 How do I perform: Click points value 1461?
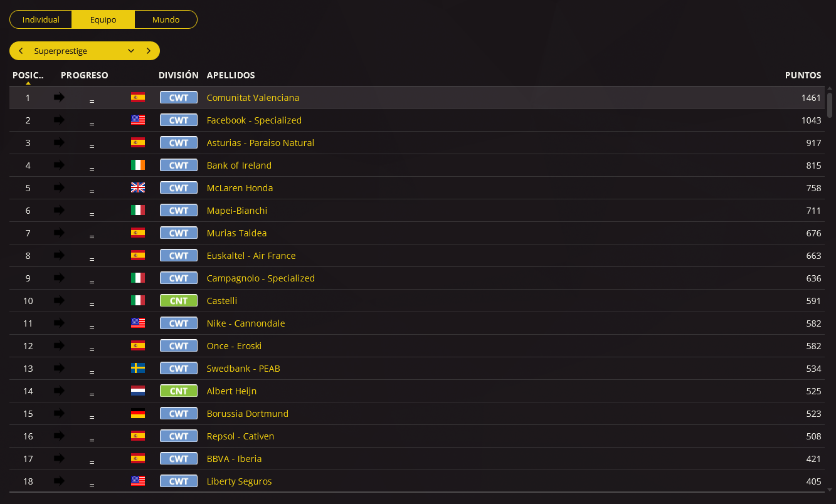[x=811, y=98]
